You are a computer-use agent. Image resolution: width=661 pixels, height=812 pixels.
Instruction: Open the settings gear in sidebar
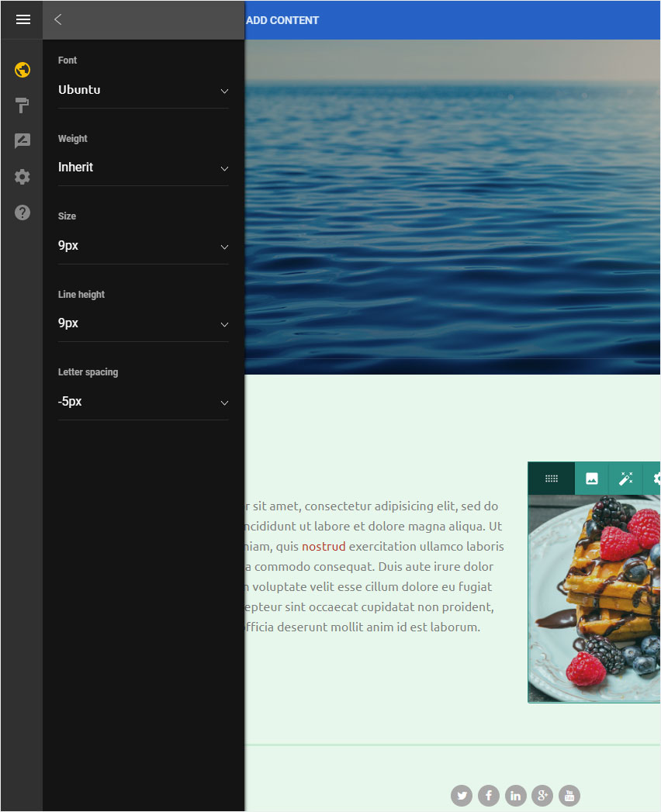pos(22,177)
